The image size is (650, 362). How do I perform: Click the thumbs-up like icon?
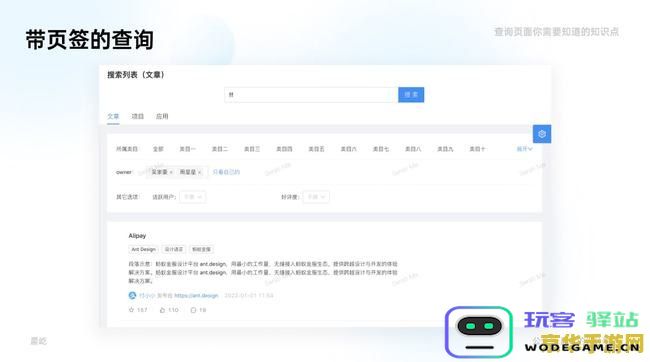(x=162, y=310)
